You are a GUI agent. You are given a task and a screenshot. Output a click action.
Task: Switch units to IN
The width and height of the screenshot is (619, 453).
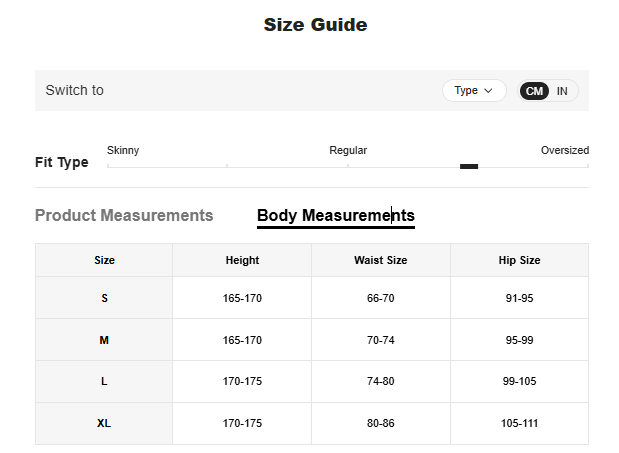[562, 91]
